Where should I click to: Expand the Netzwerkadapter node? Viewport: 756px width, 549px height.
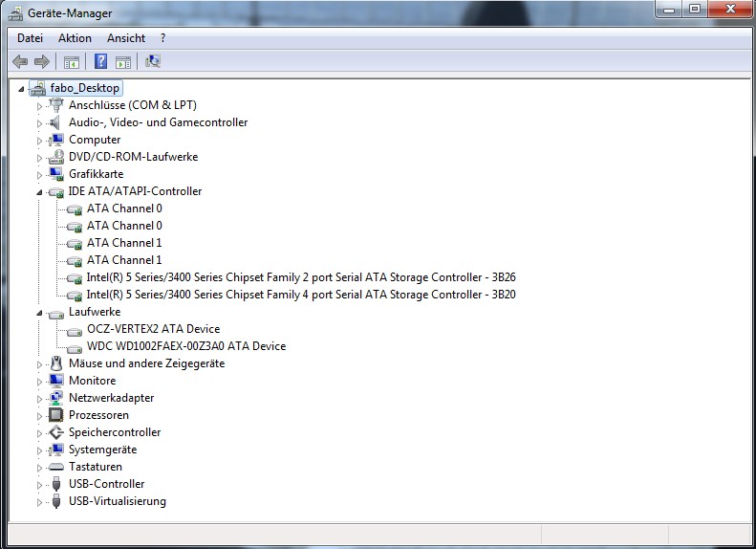click(x=39, y=399)
